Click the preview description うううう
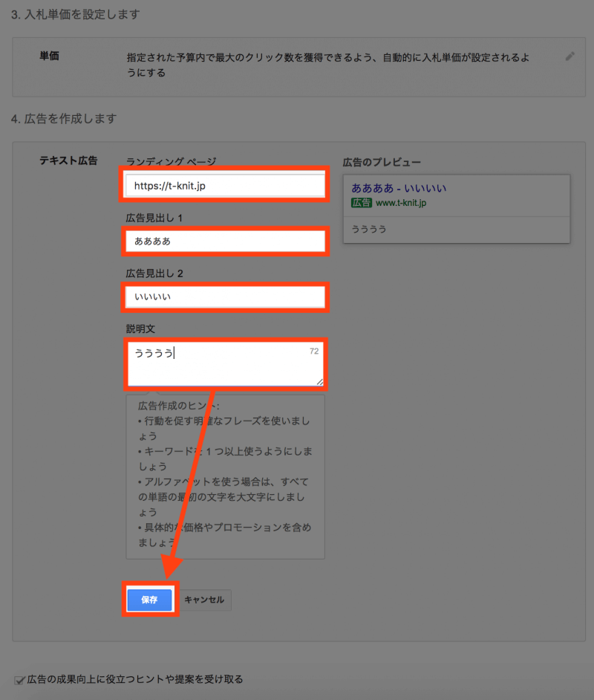594x700 pixels. click(369, 229)
